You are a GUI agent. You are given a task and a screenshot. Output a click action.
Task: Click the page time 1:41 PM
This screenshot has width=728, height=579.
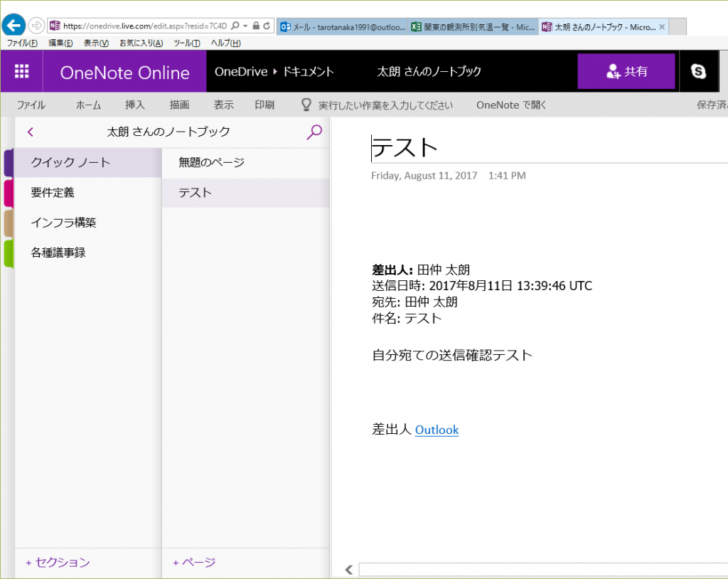[507, 176]
